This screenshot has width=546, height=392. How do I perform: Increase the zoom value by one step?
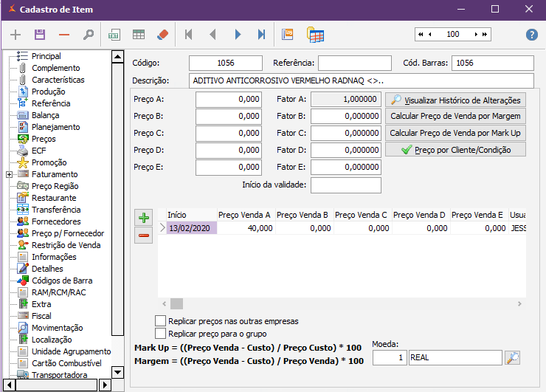[476, 35]
